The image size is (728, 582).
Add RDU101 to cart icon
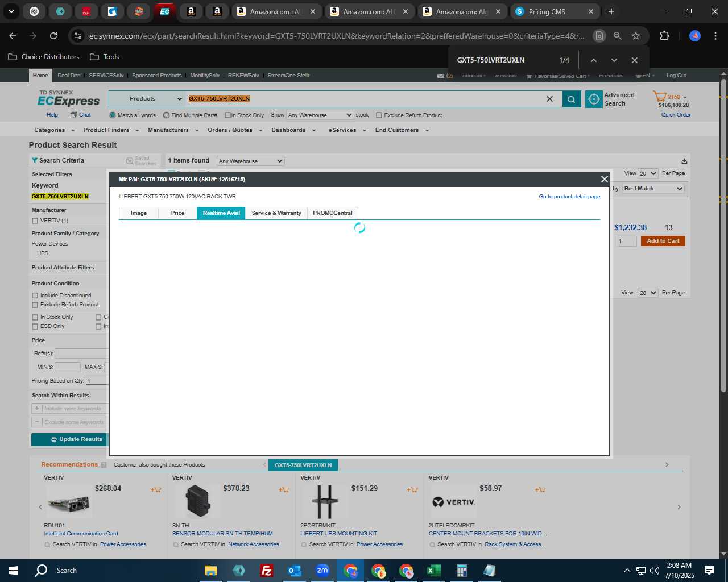coord(156,489)
